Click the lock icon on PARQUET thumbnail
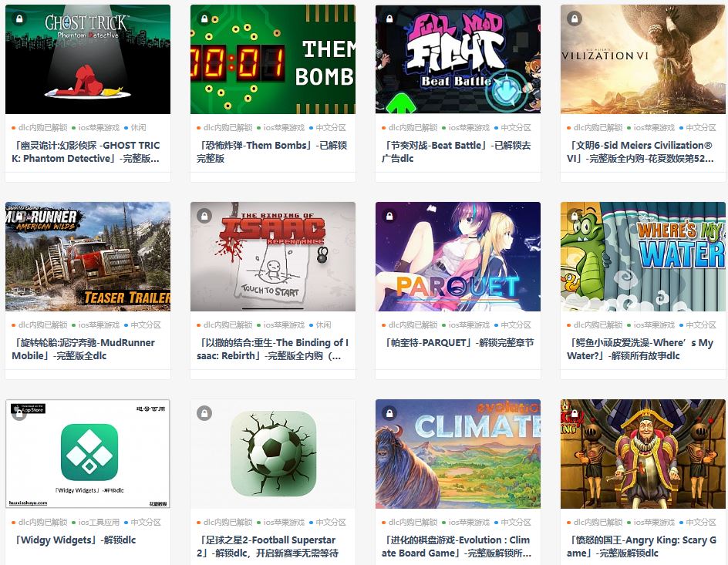The height and width of the screenshot is (565, 728). coord(389,216)
